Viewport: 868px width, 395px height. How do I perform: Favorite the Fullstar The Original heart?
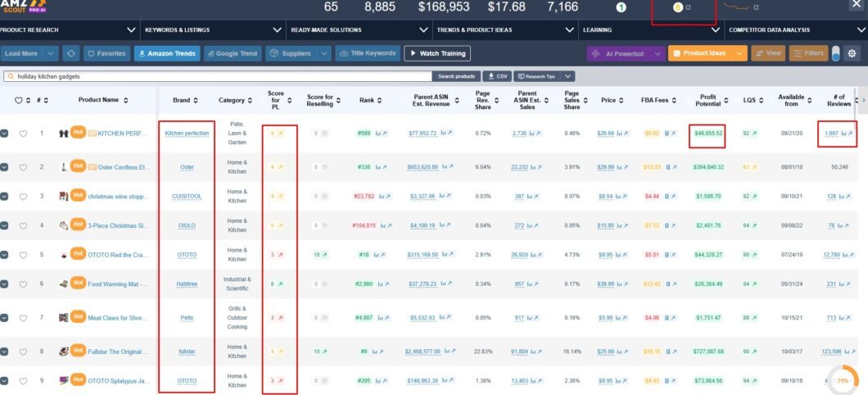(x=23, y=352)
